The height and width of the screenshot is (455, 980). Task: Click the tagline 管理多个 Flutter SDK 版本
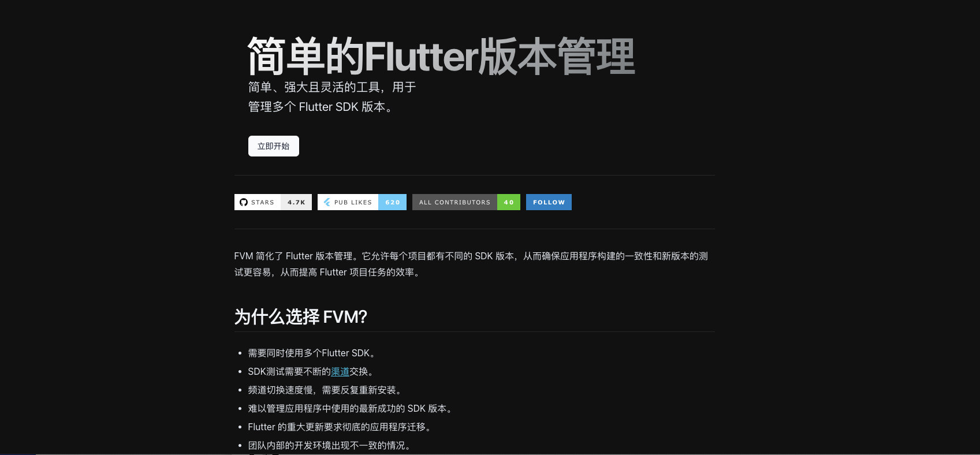point(321,107)
